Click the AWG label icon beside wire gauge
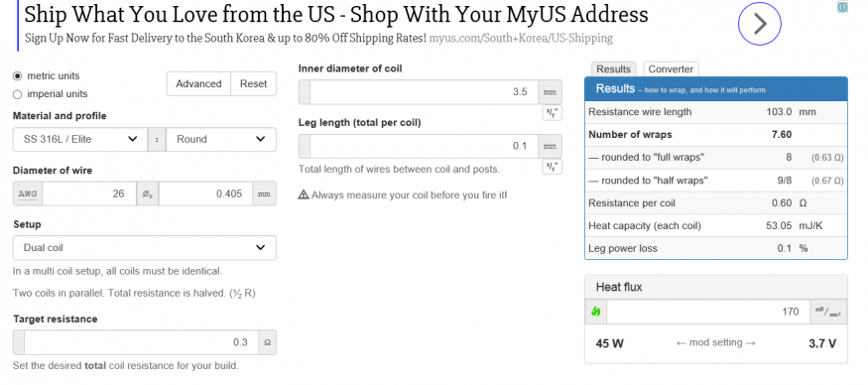The width and height of the screenshot is (868, 385). point(28,193)
